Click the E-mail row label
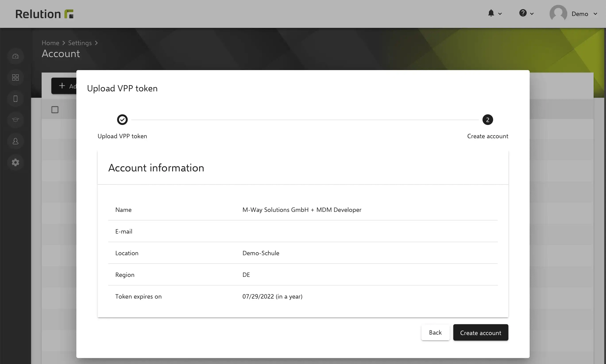 point(124,231)
